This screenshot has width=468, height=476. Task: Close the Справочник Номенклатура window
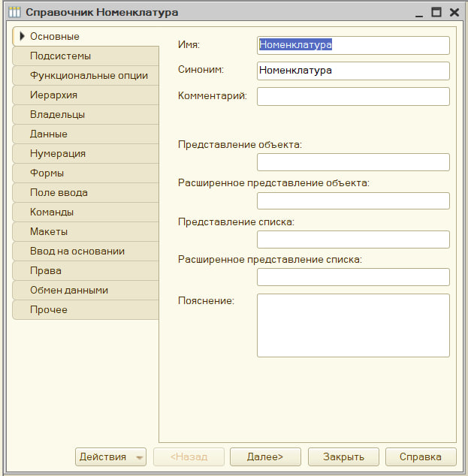tap(454, 12)
